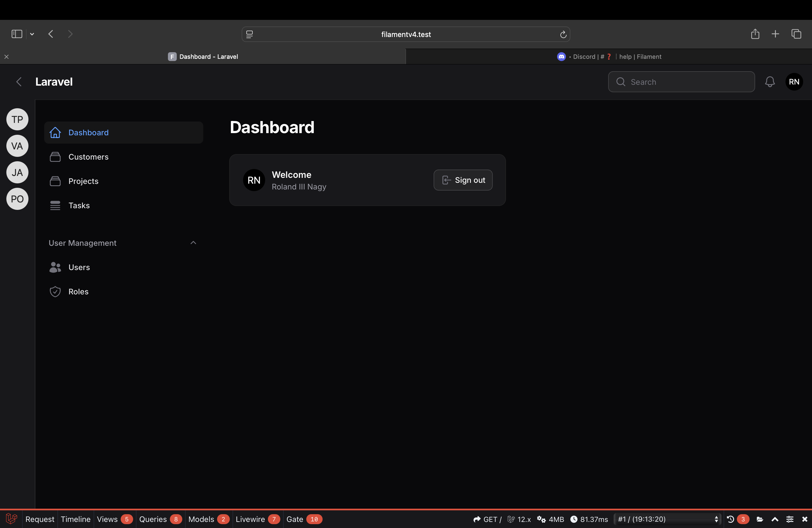Toggle the Safari sidebar panel

[17, 34]
